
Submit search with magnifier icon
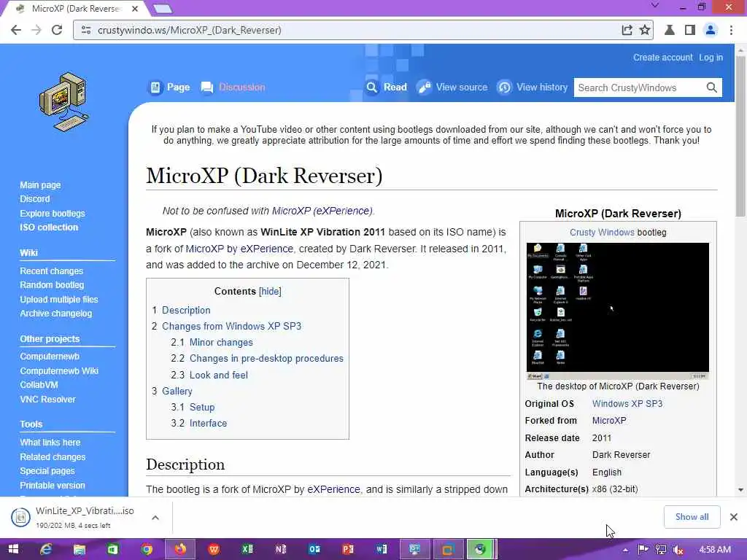click(712, 87)
